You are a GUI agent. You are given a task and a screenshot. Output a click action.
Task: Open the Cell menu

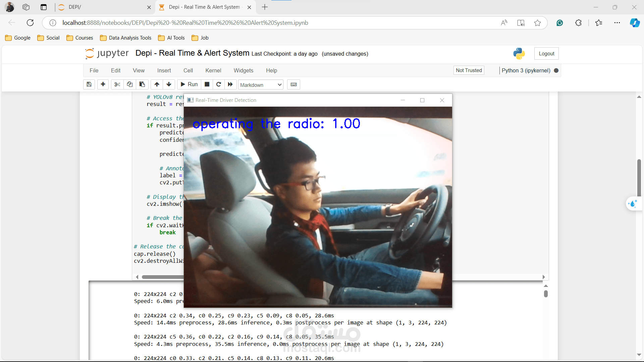pyautogui.click(x=188, y=70)
